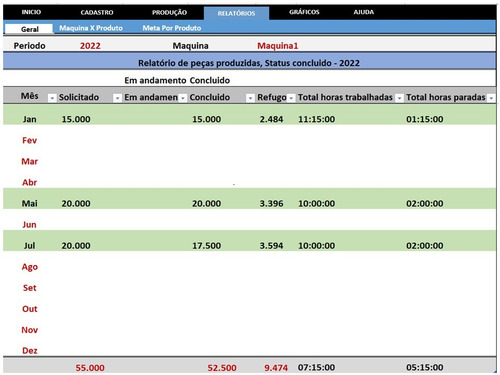Select the Set month label

pos(29,288)
